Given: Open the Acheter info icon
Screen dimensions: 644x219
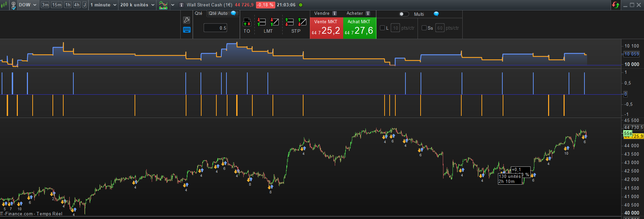Looking at the screenshot, I should pyautogui.click(x=368, y=13).
